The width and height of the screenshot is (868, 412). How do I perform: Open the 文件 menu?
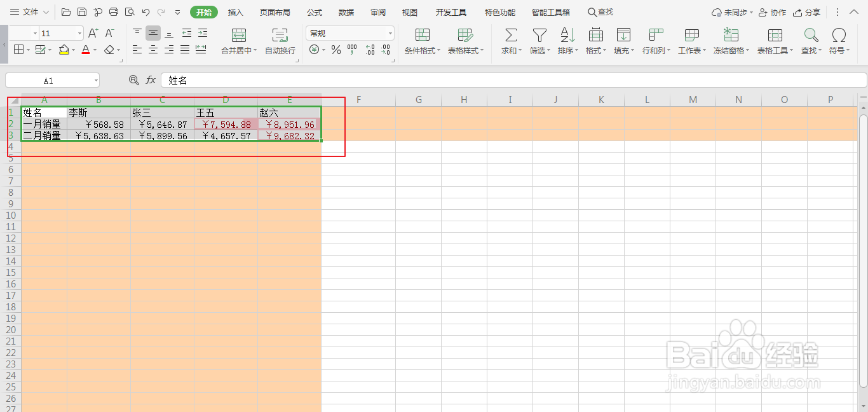click(29, 12)
